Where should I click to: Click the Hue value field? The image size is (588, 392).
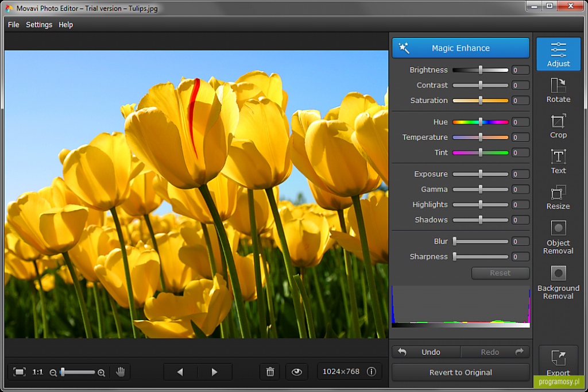click(x=520, y=122)
